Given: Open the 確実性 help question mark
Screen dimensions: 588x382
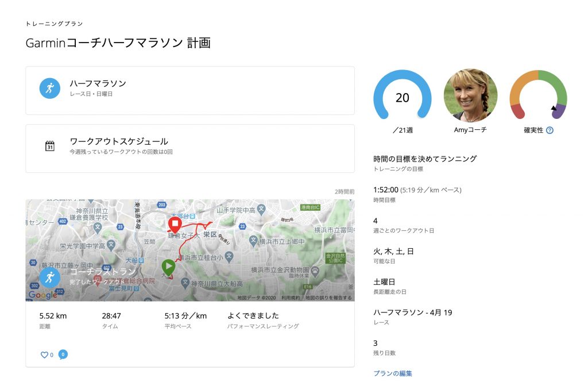Looking at the screenshot, I should [550, 130].
